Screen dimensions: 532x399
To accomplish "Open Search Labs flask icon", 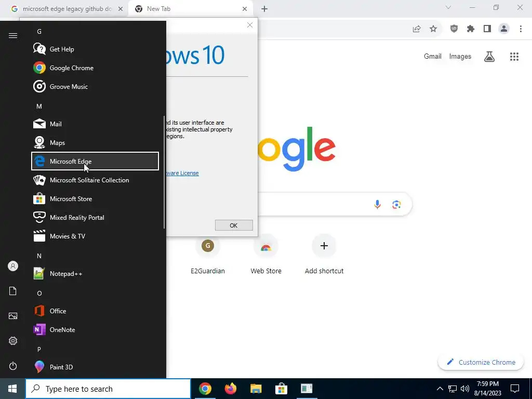I will (489, 56).
